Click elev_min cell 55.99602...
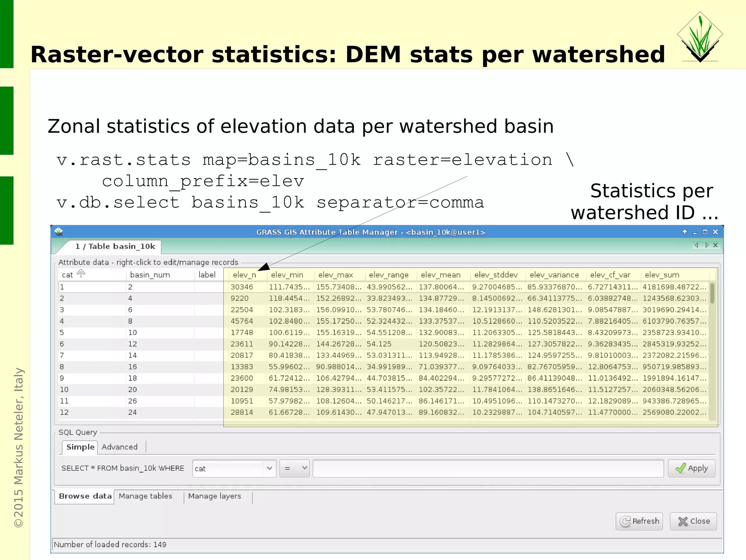The width and height of the screenshot is (746, 560). point(290,367)
